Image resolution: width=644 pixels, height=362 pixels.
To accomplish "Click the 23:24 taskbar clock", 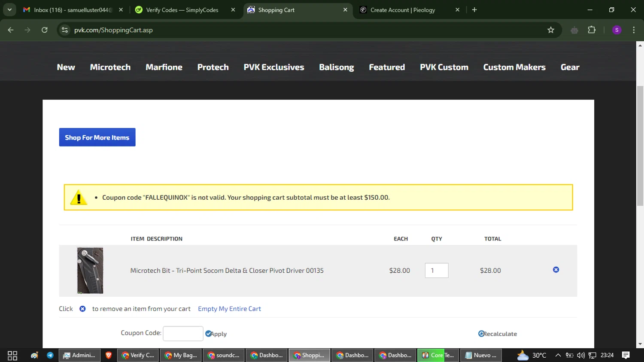I will [x=607, y=356].
